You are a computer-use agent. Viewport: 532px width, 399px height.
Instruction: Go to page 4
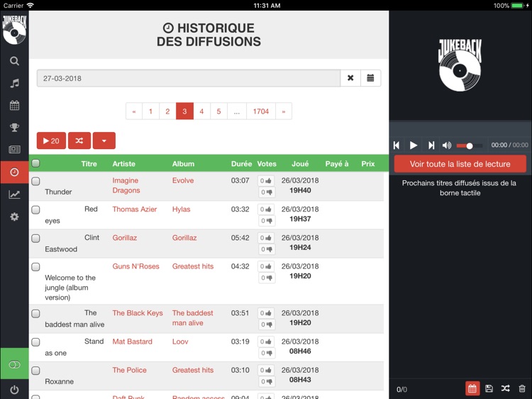[x=201, y=111]
